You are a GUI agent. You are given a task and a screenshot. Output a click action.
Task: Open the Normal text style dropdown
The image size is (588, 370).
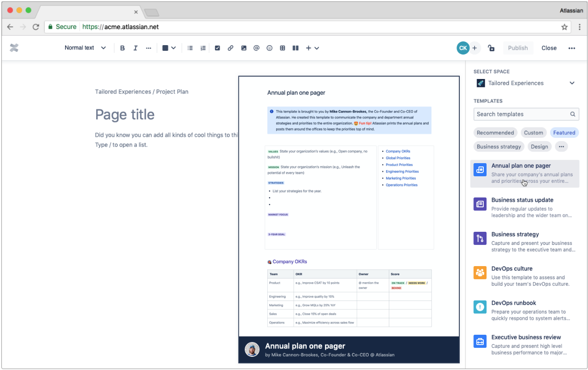(85, 48)
